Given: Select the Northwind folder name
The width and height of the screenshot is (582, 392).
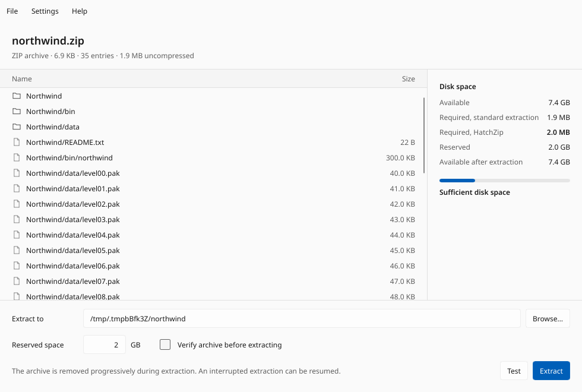Looking at the screenshot, I should tap(44, 96).
